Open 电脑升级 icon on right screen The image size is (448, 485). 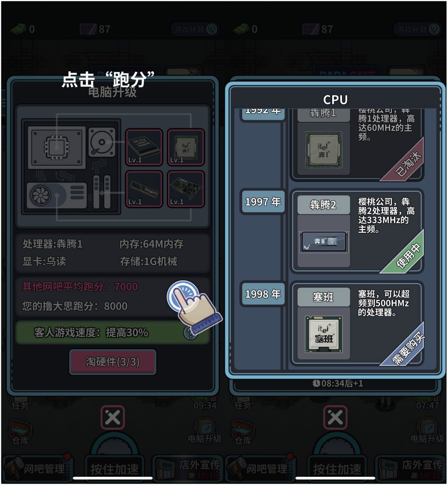(x=427, y=430)
